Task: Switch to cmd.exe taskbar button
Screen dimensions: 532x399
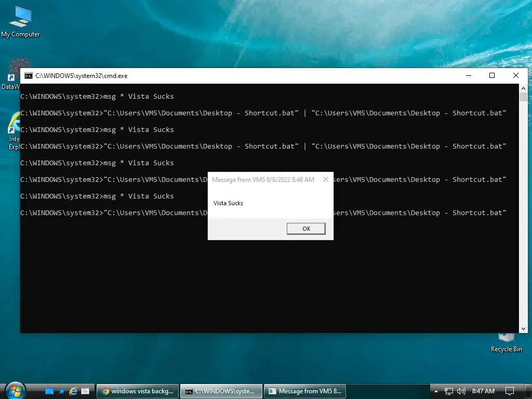Action: click(x=221, y=391)
